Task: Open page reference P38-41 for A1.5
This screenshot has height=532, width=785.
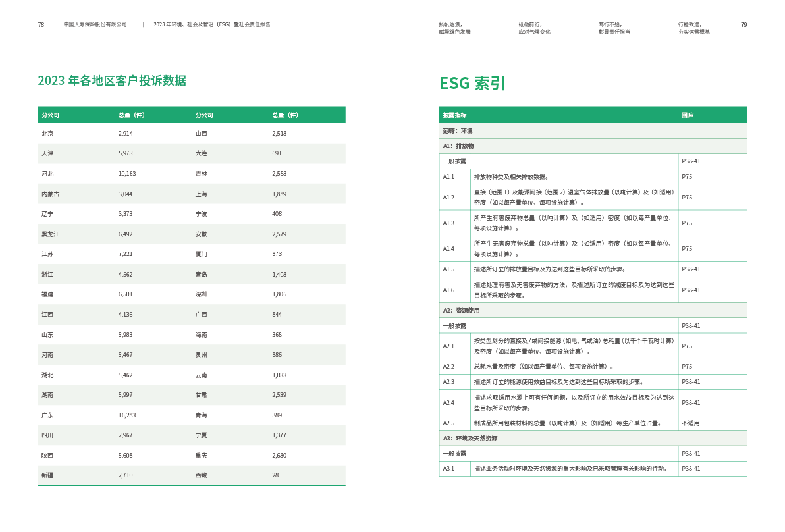Action: pos(691,269)
